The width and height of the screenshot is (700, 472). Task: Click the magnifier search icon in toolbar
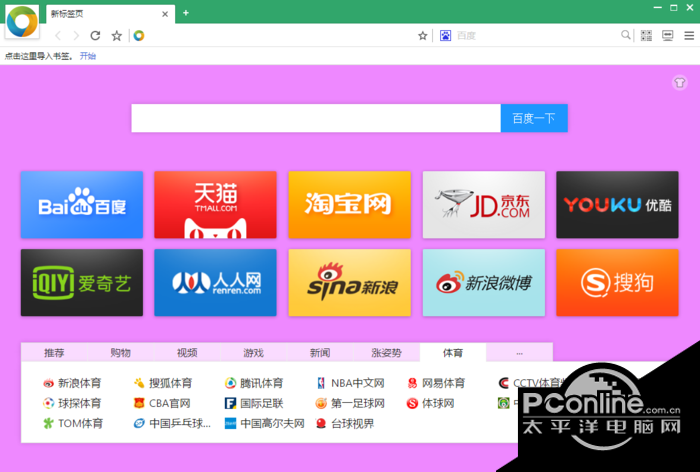click(626, 35)
